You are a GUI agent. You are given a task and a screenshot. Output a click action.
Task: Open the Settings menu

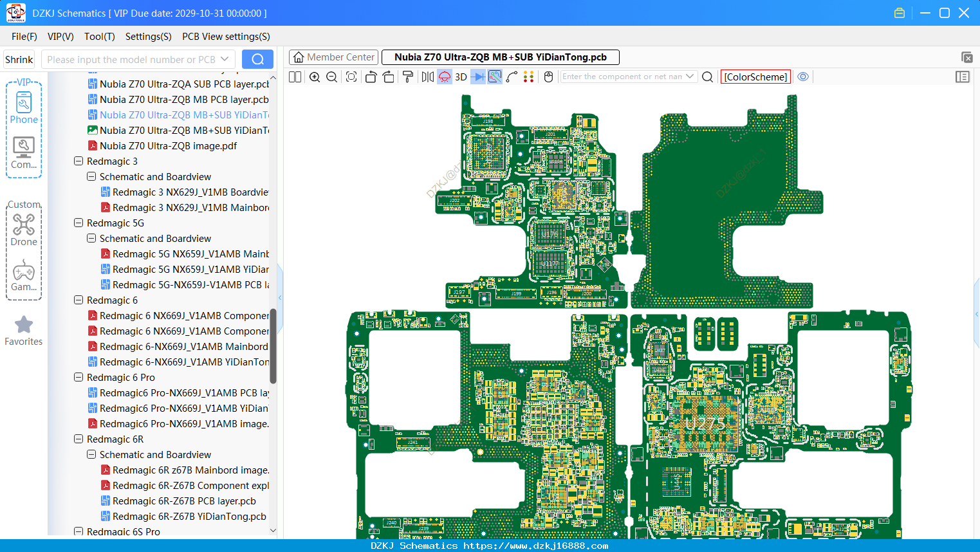pos(149,37)
